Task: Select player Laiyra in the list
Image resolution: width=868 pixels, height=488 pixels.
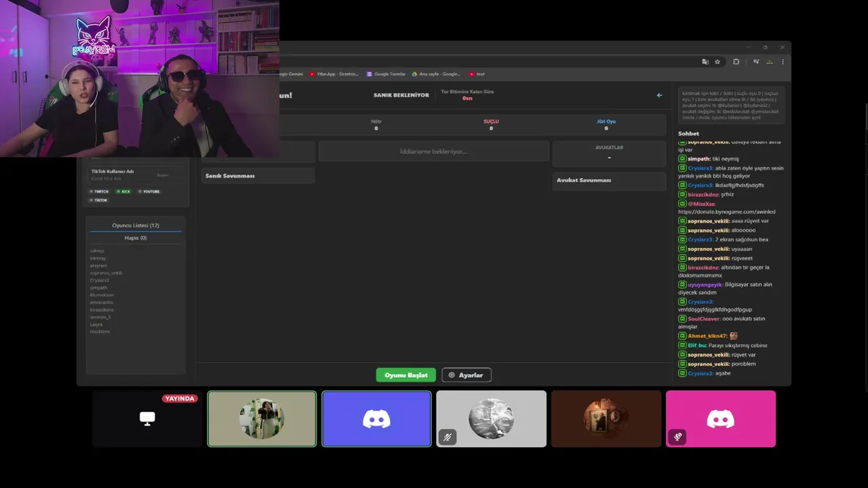Action: point(96,324)
